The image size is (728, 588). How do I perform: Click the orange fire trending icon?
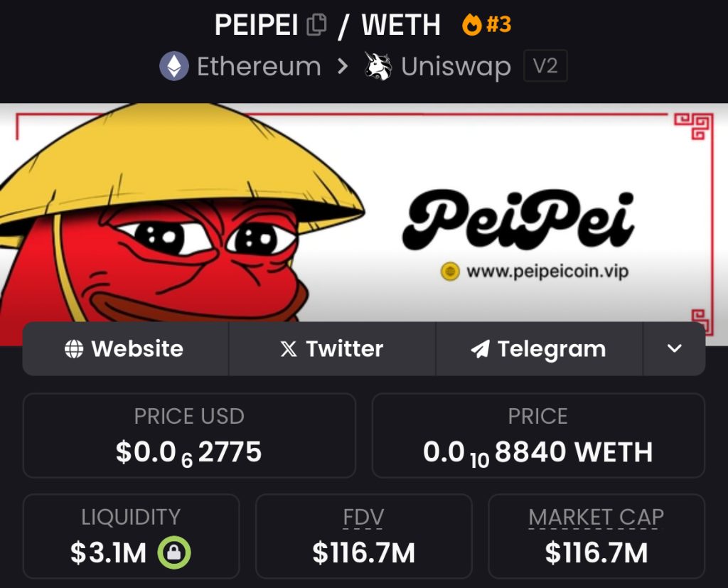(x=472, y=24)
